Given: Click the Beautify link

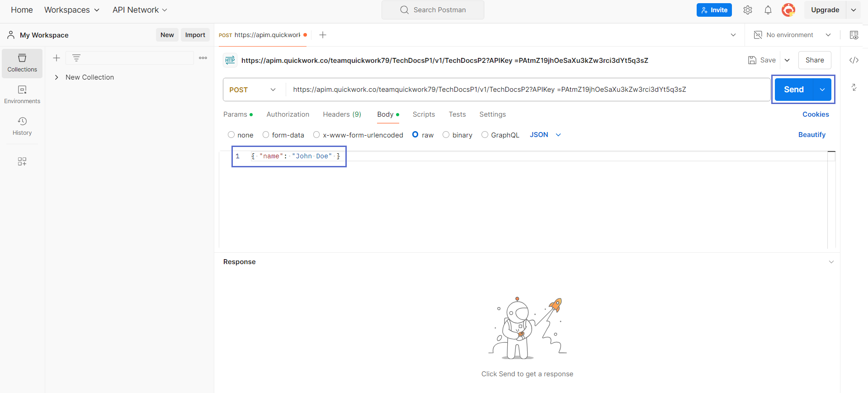Looking at the screenshot, I should click(811, 135).
